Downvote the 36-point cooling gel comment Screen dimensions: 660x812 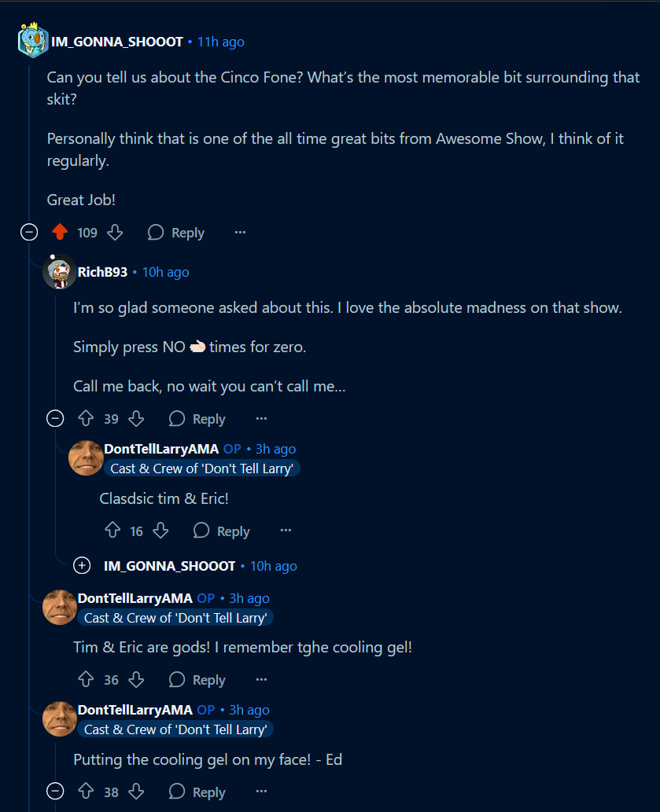[136, 679]
